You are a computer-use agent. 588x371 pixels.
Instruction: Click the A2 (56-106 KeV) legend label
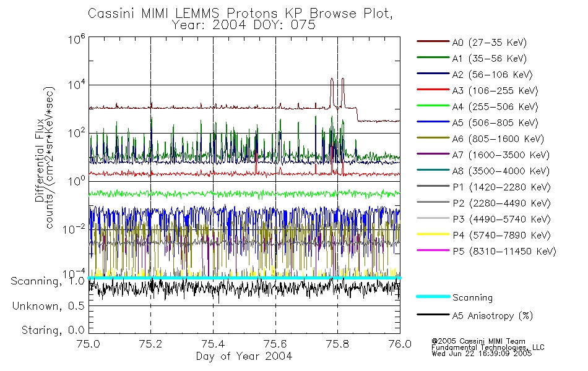point(492,75)
